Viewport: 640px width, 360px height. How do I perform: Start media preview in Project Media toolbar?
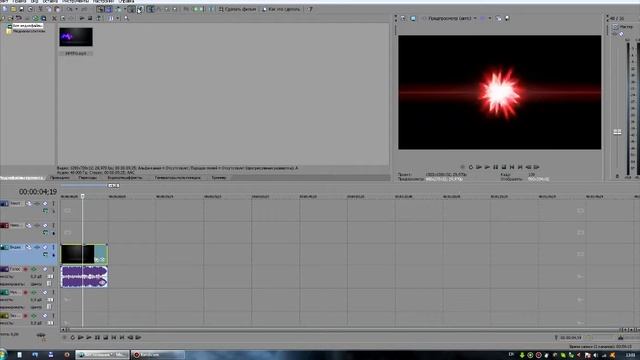[x=82, y=18]
